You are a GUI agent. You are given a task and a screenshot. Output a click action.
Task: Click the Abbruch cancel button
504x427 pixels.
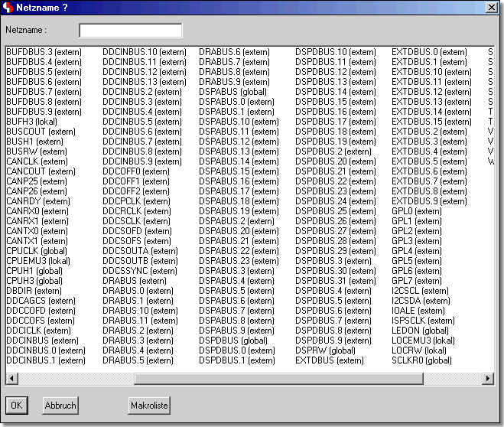(x=60, y=406)
